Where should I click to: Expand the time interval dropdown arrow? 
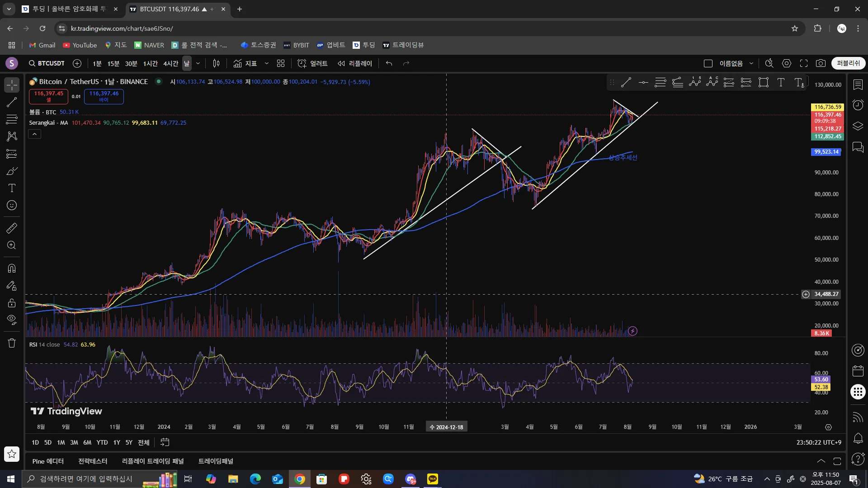[x=198, y=64]
